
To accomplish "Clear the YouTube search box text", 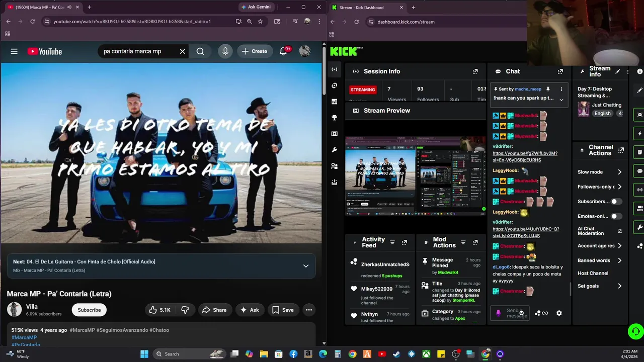I will [x=183, y=51].
